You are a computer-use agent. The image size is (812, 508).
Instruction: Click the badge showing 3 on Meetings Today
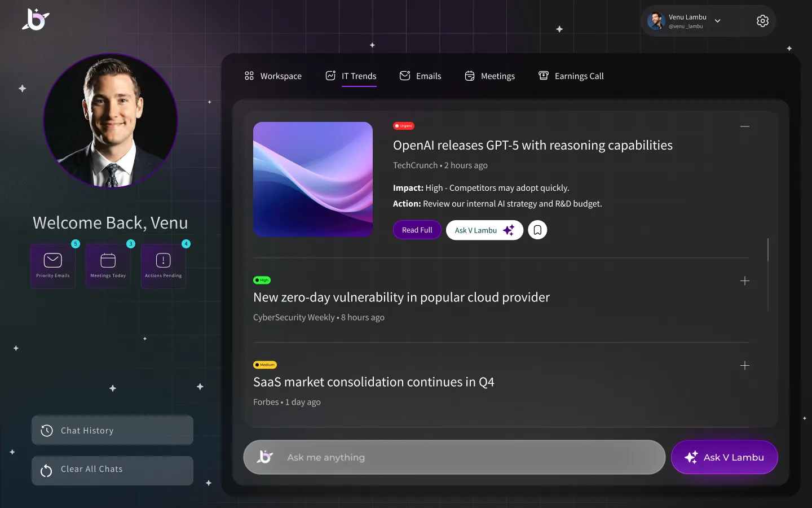[131, 244]
